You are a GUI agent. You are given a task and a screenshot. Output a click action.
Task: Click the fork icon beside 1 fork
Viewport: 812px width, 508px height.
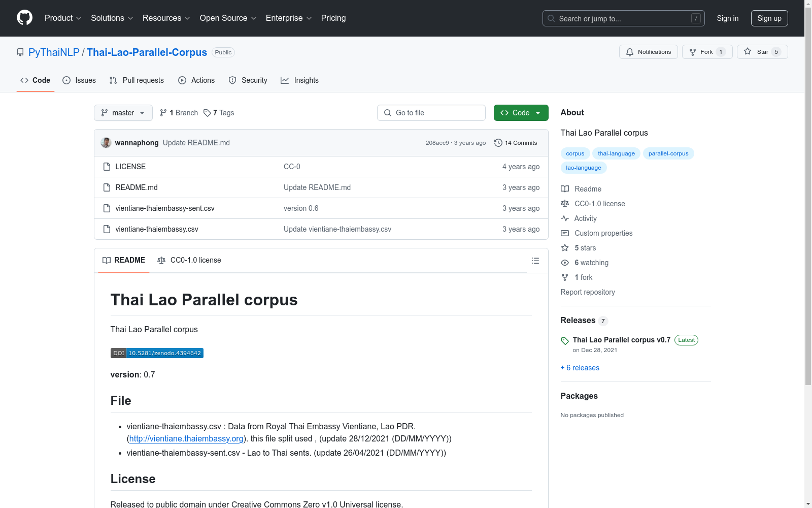(x=565, y=277)
